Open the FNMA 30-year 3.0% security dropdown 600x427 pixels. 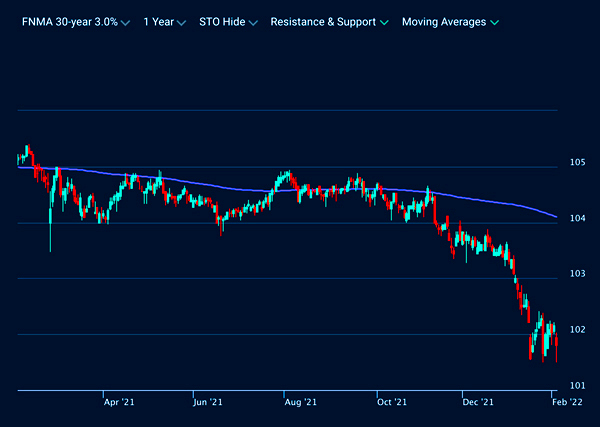tap(72, 21)
